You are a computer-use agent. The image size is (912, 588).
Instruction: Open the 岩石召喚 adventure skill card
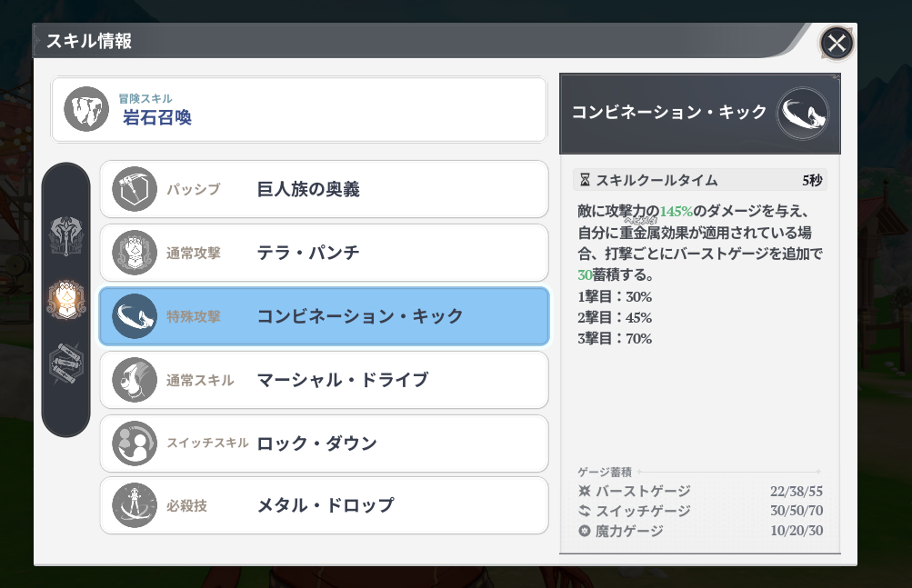tap(298, 110)
